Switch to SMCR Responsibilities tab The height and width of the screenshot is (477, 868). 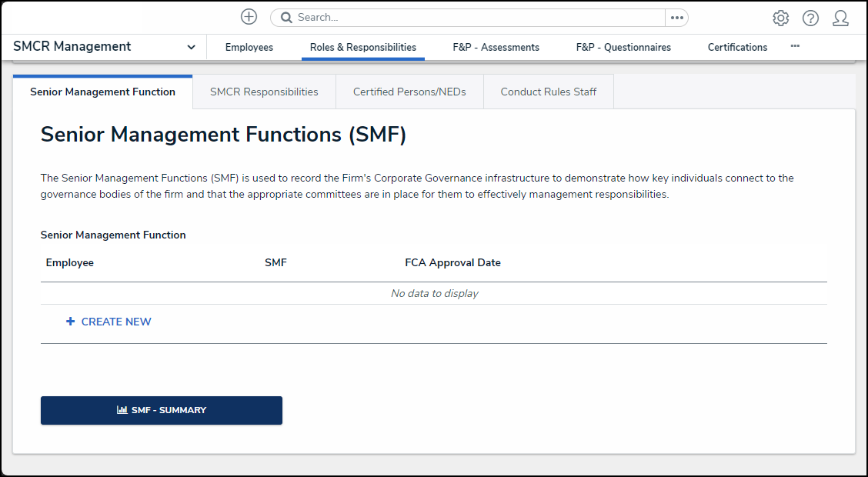[x=264, y=92]
